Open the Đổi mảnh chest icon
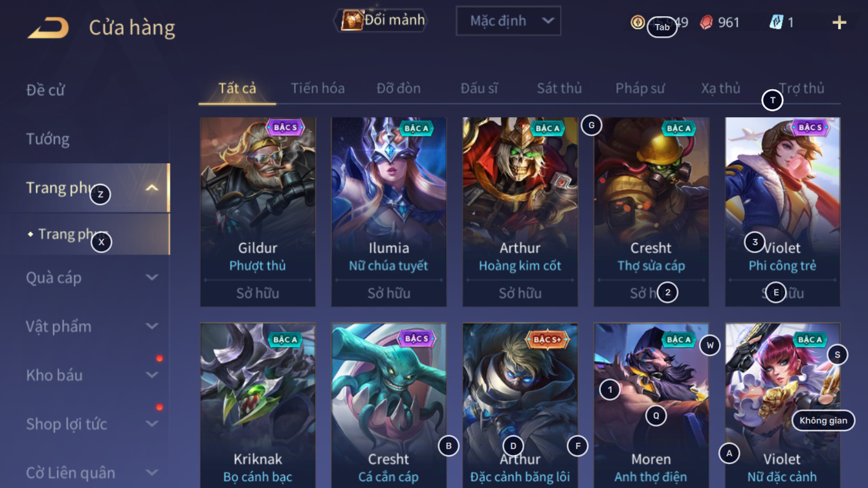This screenshot has width=868, height=488. (352, 20)
